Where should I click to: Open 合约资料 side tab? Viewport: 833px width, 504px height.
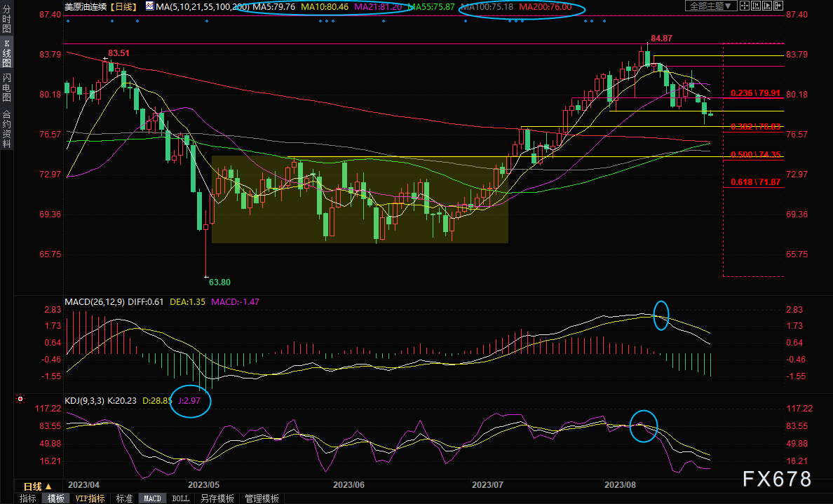(6, 128)
